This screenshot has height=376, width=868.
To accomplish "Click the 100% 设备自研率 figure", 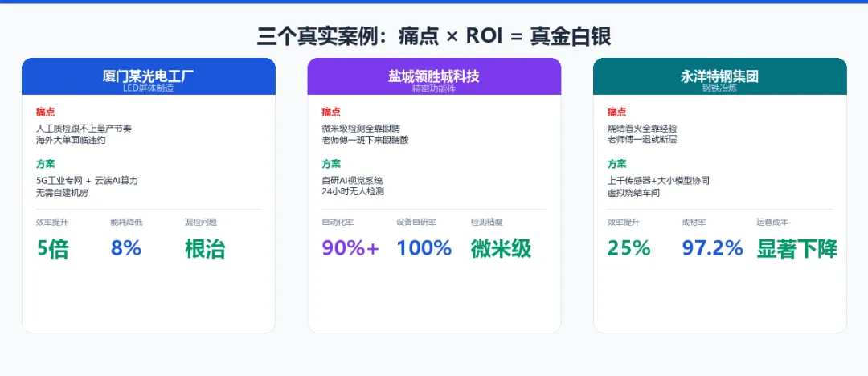I will (x=424, y=248).
